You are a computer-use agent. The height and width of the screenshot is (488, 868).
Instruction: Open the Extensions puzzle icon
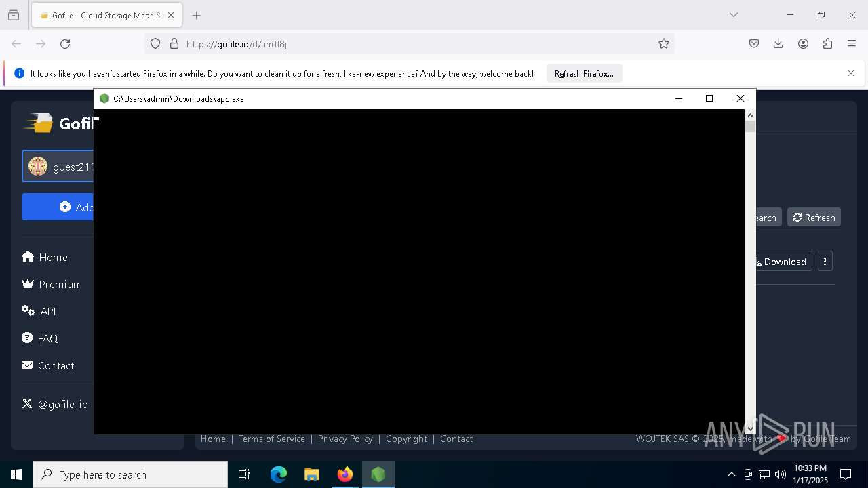point(827,43)
